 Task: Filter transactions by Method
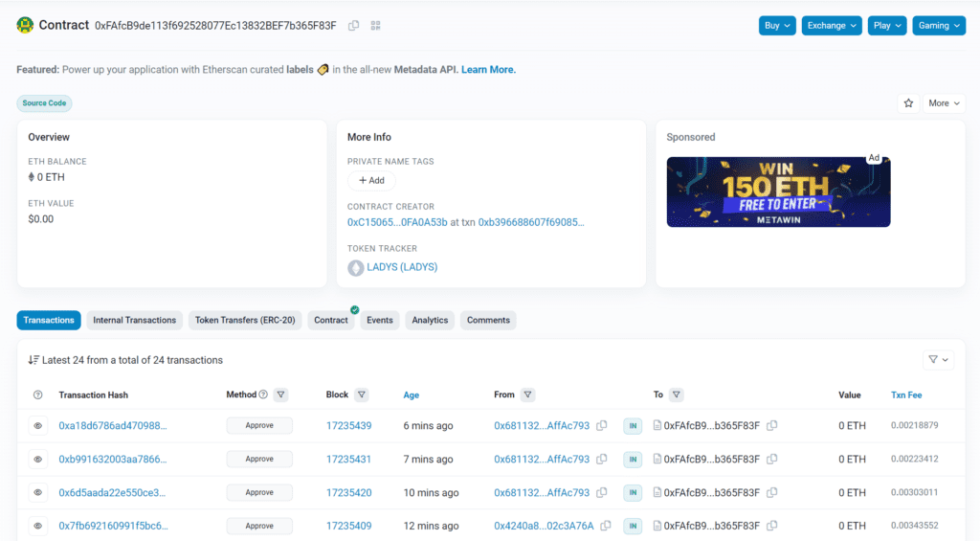point(281,394)
